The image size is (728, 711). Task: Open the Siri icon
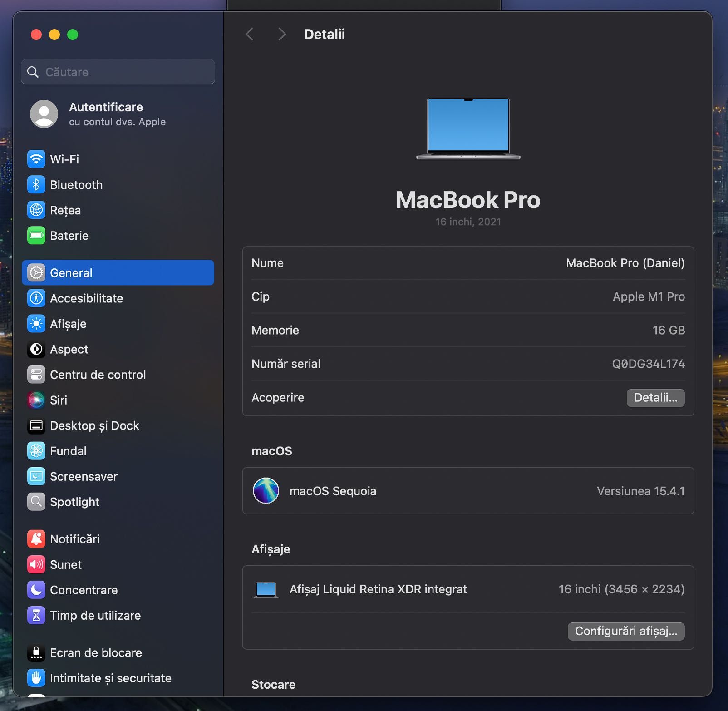coord(36,400)
